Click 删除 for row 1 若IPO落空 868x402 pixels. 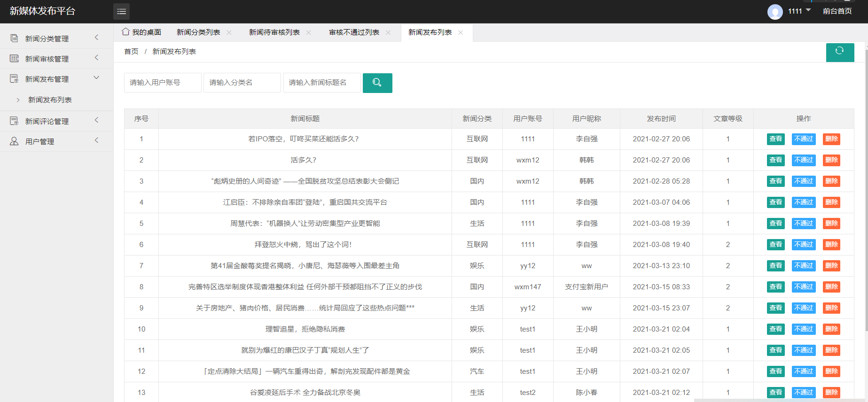point(831,139)
